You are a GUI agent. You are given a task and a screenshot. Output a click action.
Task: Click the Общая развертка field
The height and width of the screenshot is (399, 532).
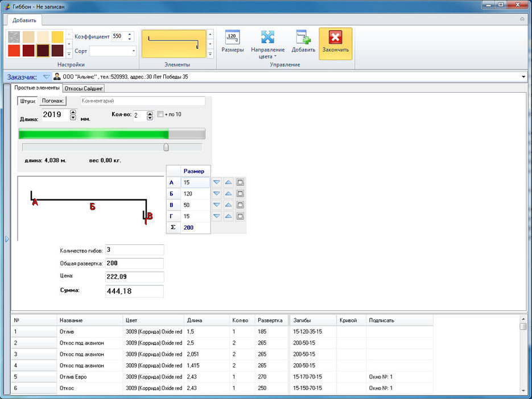(x=134, y=263)
